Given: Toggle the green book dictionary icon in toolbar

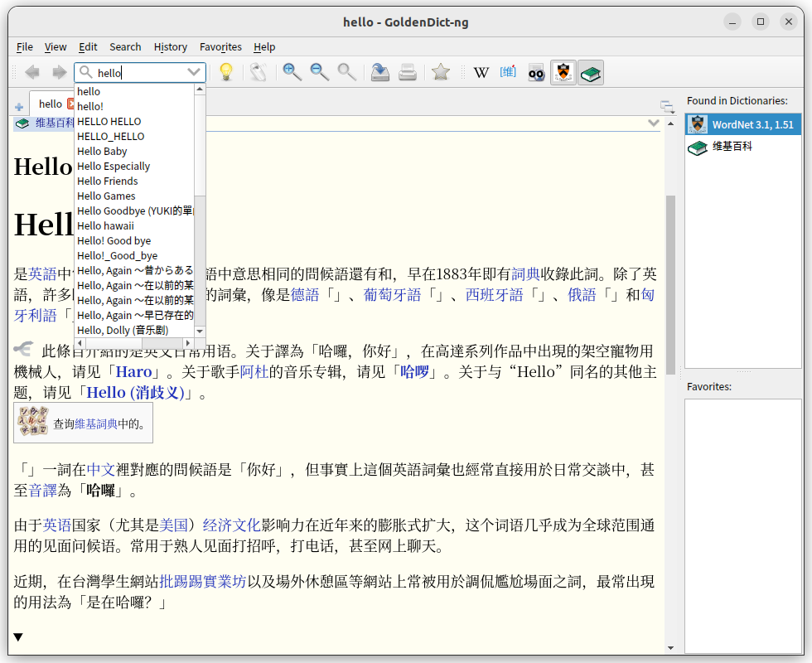Looking at the screenshot, I should click(591, 73).
